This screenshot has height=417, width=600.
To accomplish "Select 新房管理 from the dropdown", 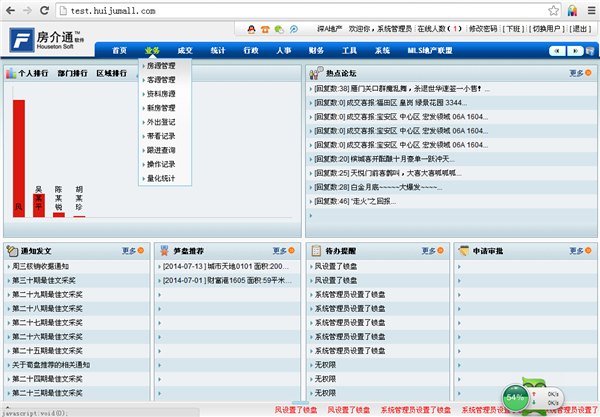I will (x=161, y=108).
